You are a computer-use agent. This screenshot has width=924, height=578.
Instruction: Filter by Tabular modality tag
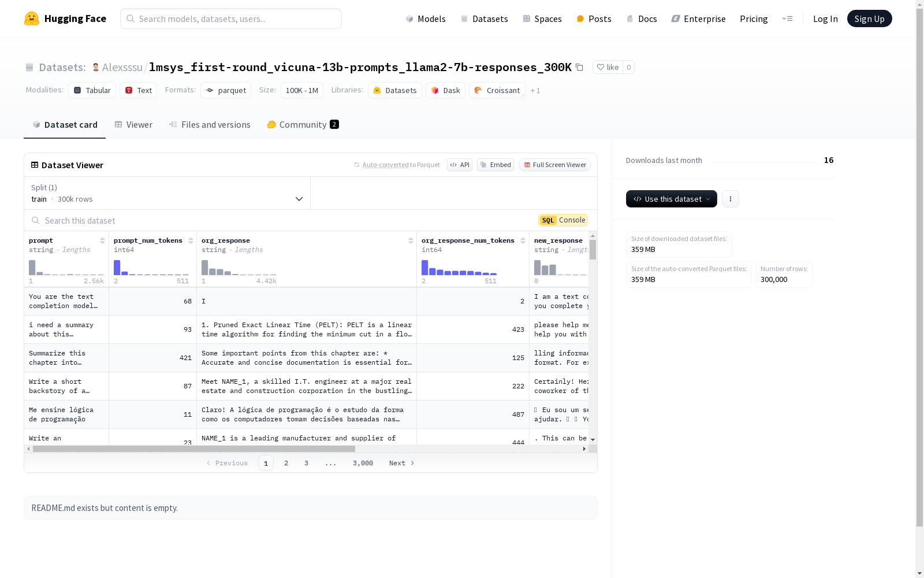(92, 90)
